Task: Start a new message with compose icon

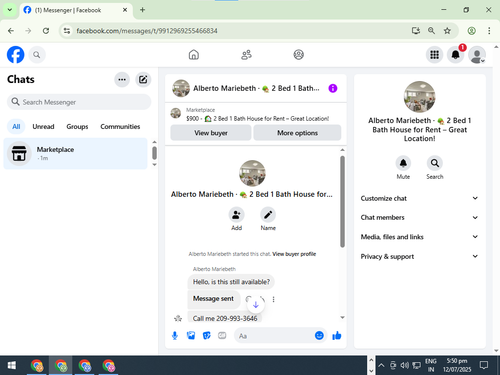Action: 143,79
